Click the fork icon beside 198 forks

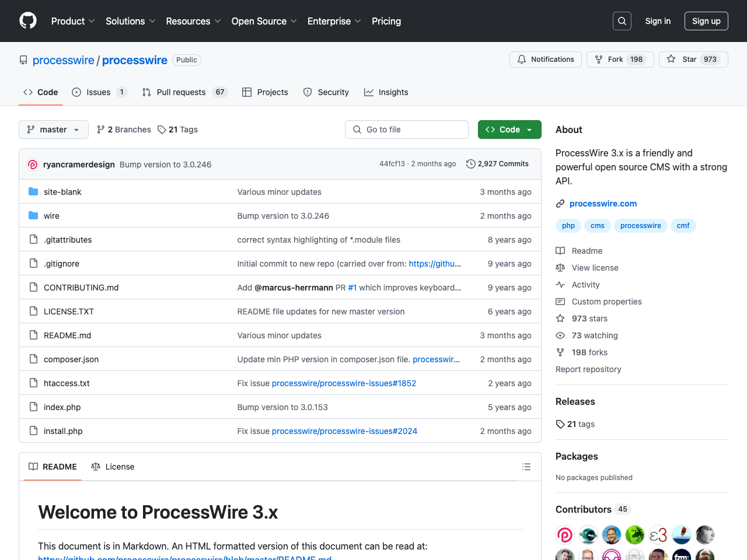(x=560, y=352)
